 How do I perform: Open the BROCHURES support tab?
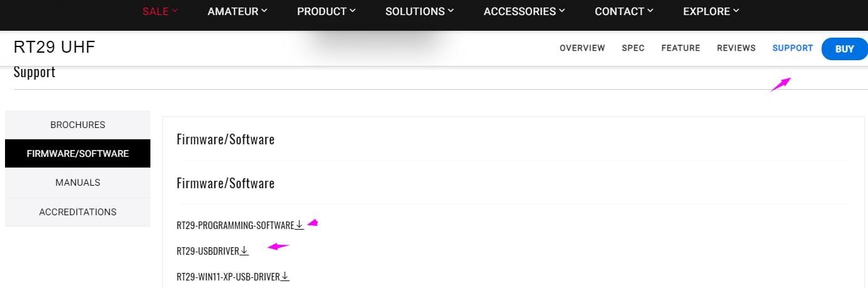point(78,125)
